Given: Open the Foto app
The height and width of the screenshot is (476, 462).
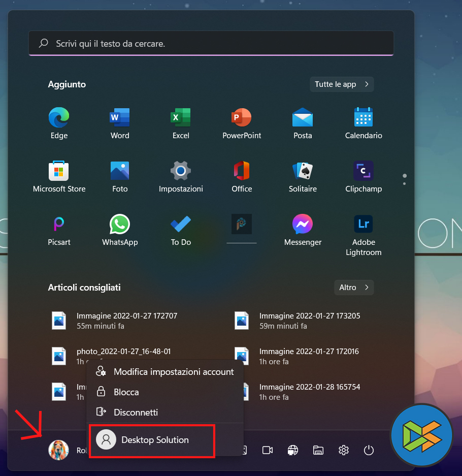Looking at the screenshot, I should [x=120, y=176].
